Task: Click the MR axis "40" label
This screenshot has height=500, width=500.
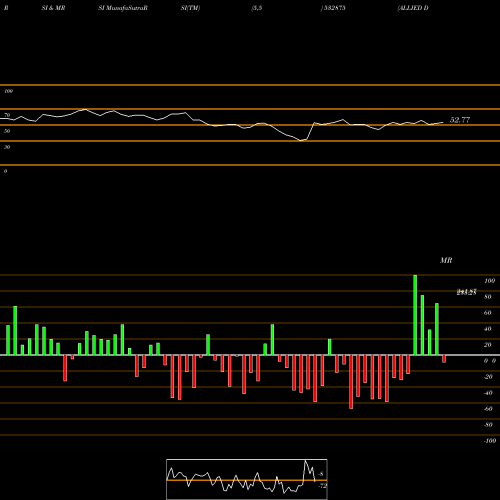Action: coord(488,329)
